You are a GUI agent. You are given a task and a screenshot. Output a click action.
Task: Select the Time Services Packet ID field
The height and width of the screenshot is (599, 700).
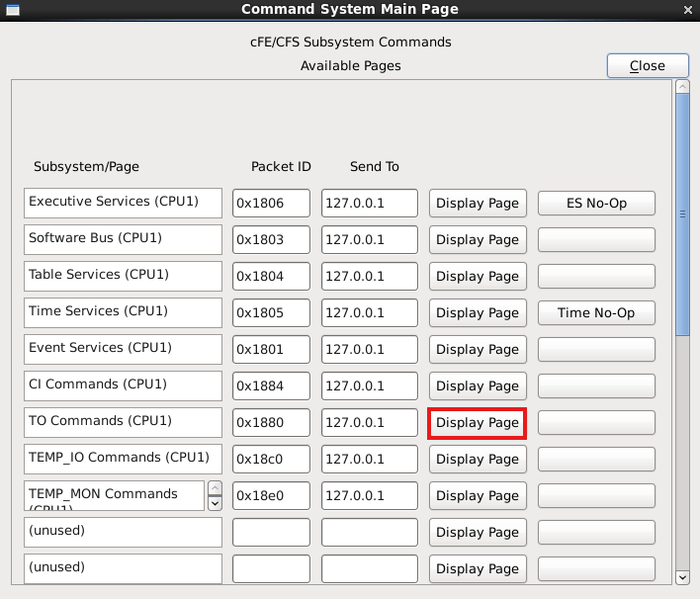pyautogui.click(x=271, y=312)
